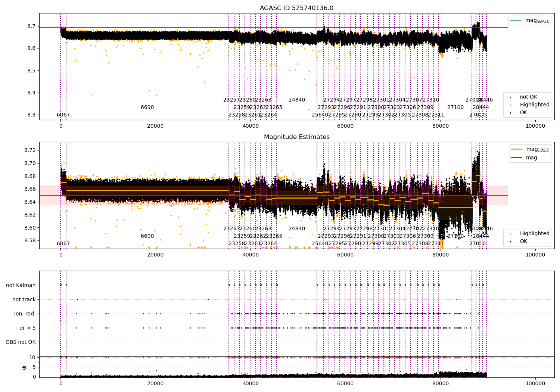Click the red "mag" legend entry in the middle plot
560x392 pixels.
(524, 158)
